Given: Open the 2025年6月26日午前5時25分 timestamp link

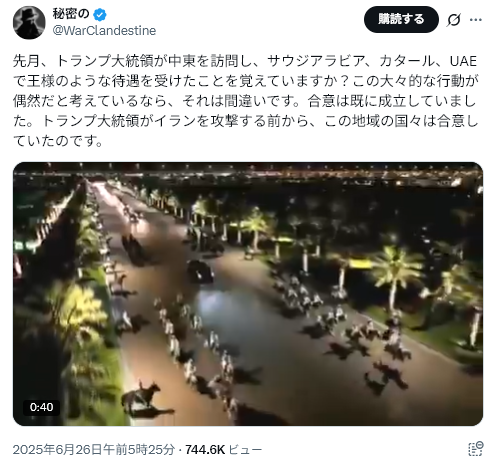Looking at the screenshot, I should click(94, 449).
